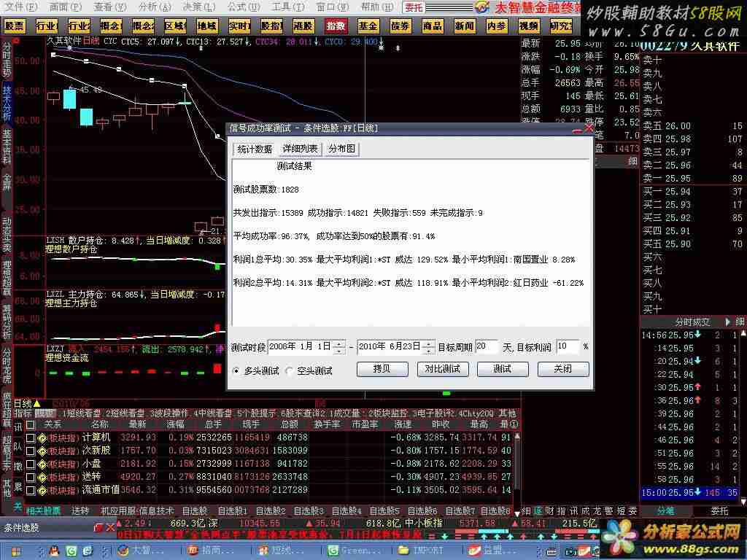Expand the 日线 period selector triangle
The width and height of the screenshot is (747, 560).
point(36,404)
